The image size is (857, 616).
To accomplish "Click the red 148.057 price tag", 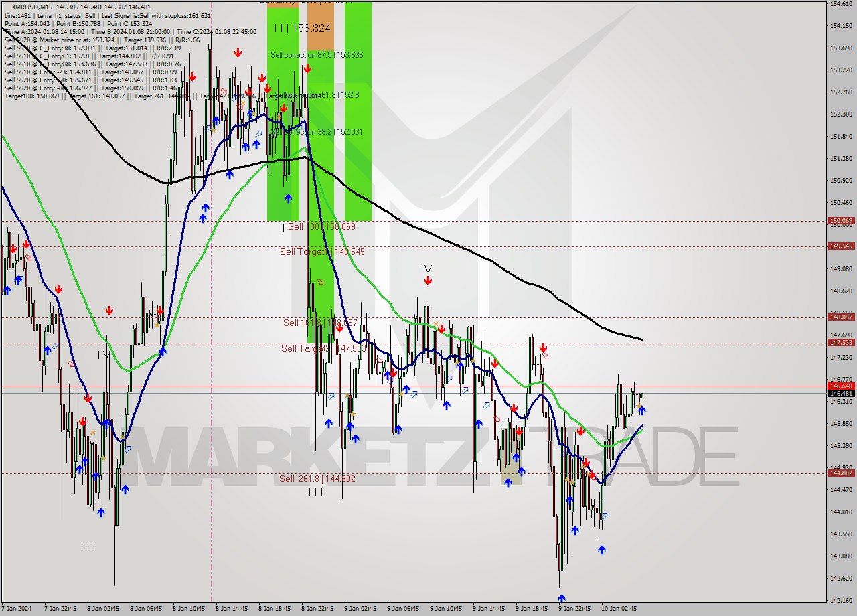I will tap(841, 317).
